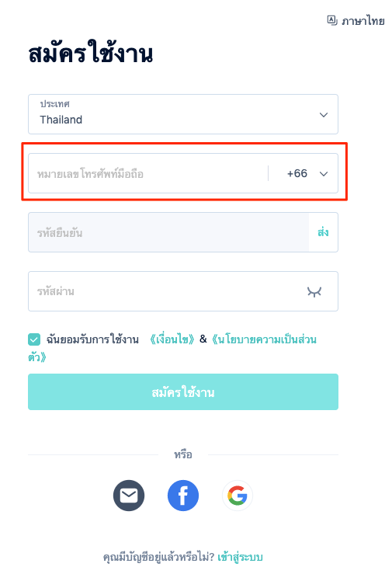This screenshot has width=392, height=581.
Task: Open the นโยบายความเป็นส่วนตัว privacy policy link
Action: (172, 348)
